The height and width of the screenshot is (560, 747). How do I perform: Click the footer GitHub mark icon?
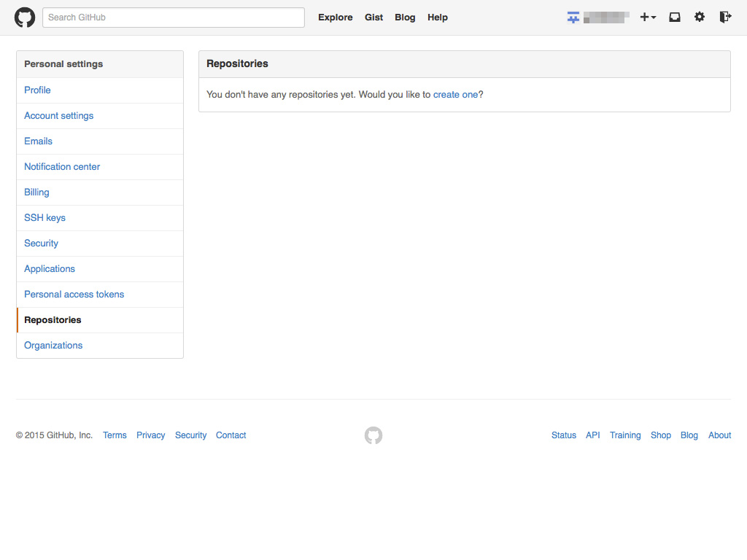coord(373,435)
